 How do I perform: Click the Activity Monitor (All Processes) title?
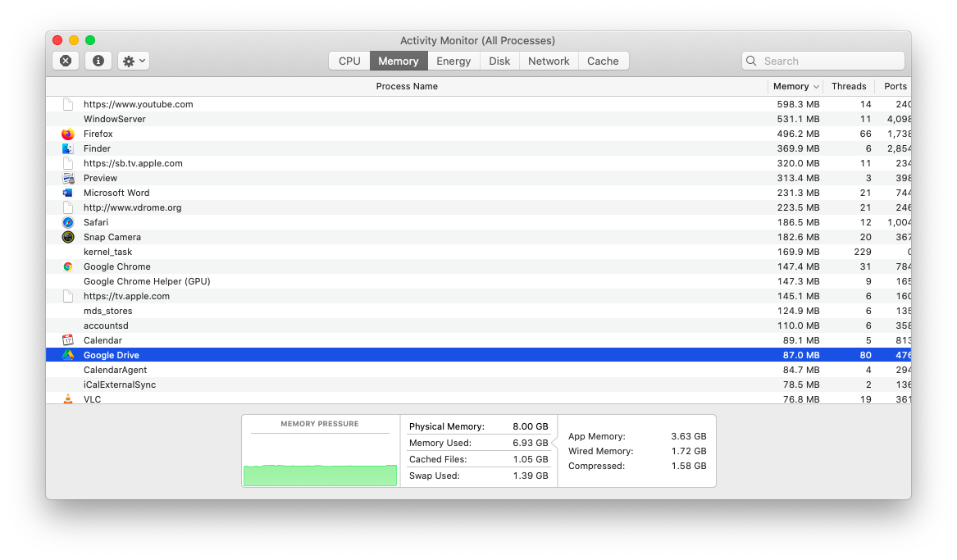coord(478,41)
